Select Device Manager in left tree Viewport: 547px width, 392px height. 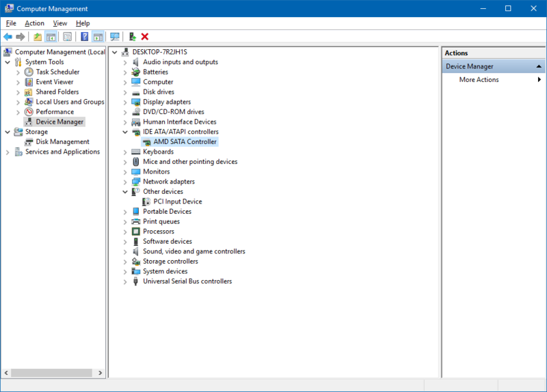pos(59,122)
